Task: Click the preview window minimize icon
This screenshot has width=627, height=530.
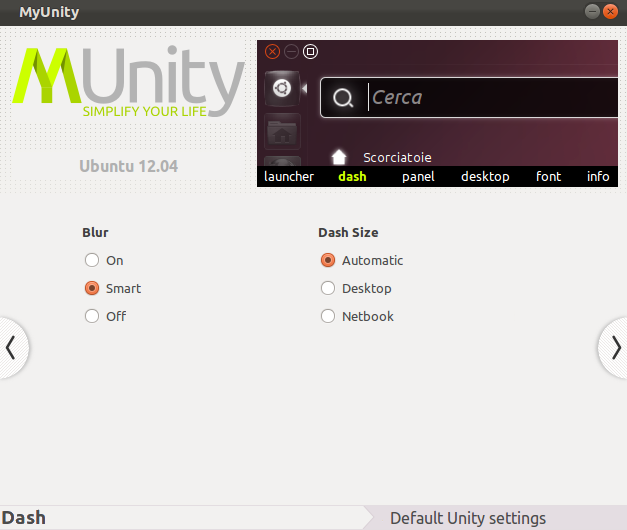Action: click(291, 52)
